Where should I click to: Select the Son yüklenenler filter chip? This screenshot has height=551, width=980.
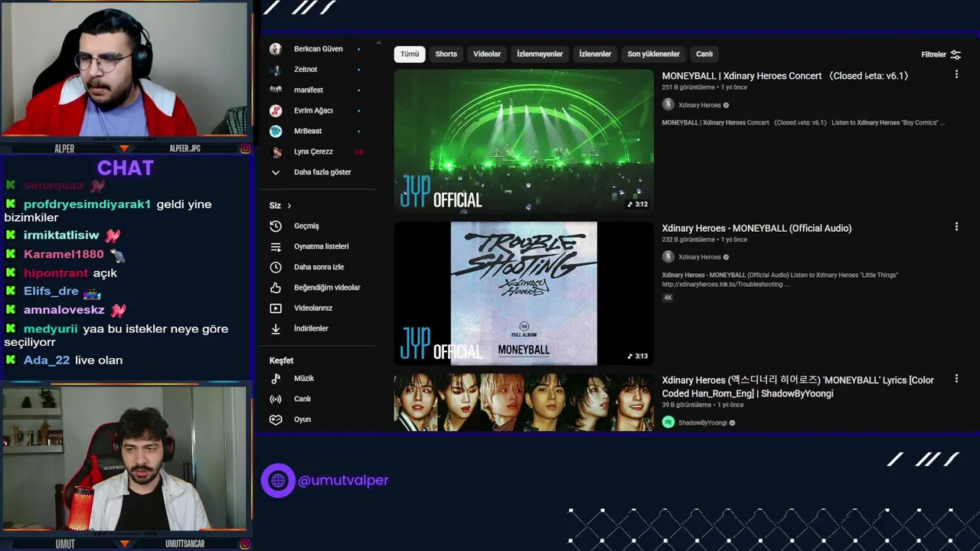point(654,54)
